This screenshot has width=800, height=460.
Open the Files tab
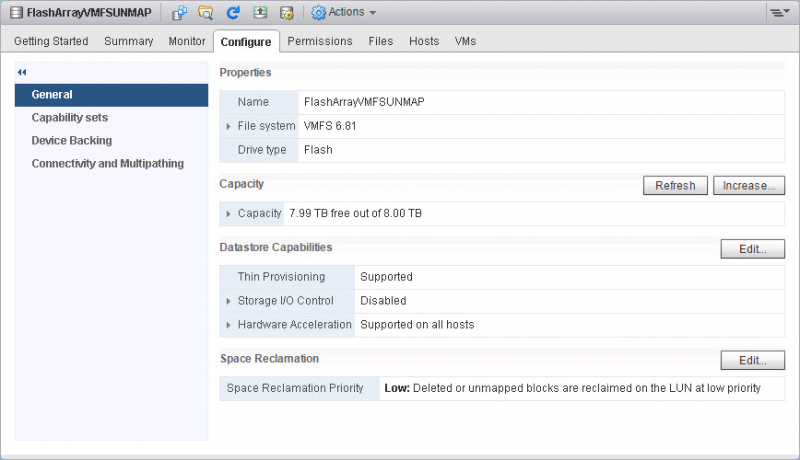point(381,41)
